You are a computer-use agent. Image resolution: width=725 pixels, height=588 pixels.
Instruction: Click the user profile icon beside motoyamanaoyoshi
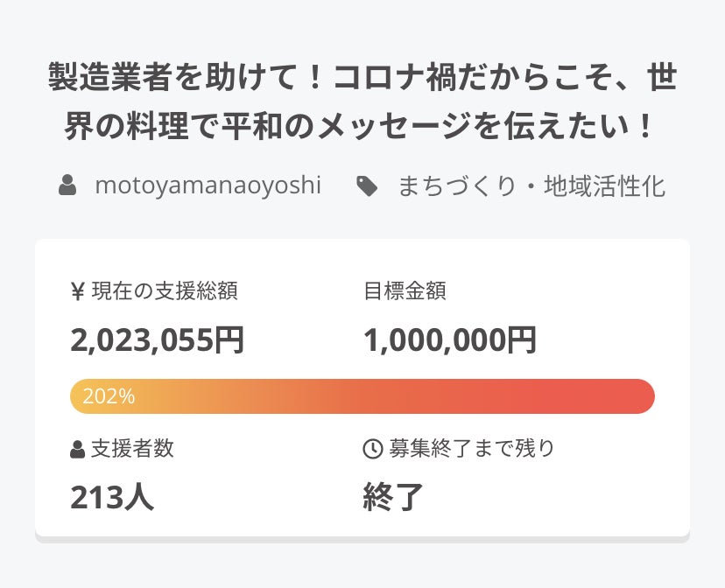[x=67, y=185]
